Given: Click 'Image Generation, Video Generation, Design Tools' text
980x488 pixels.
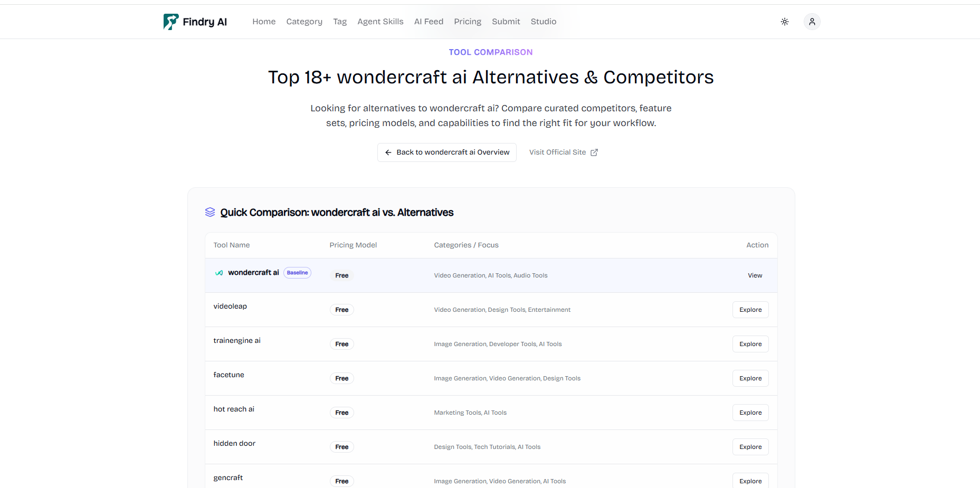Looking at the screenshot, I should (507, 378).
